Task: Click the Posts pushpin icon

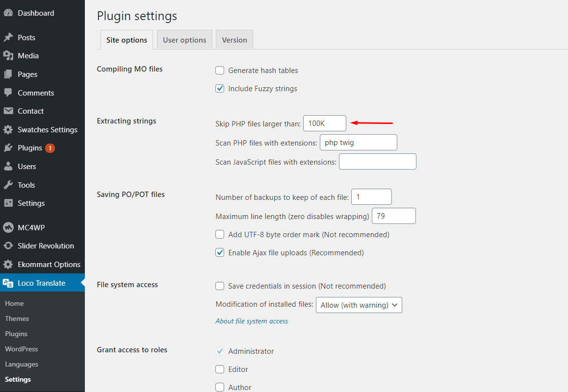Action: [x=8, y=38]
